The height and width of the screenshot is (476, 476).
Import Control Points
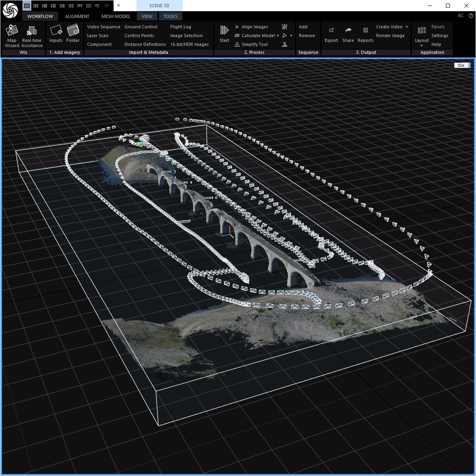139,36
